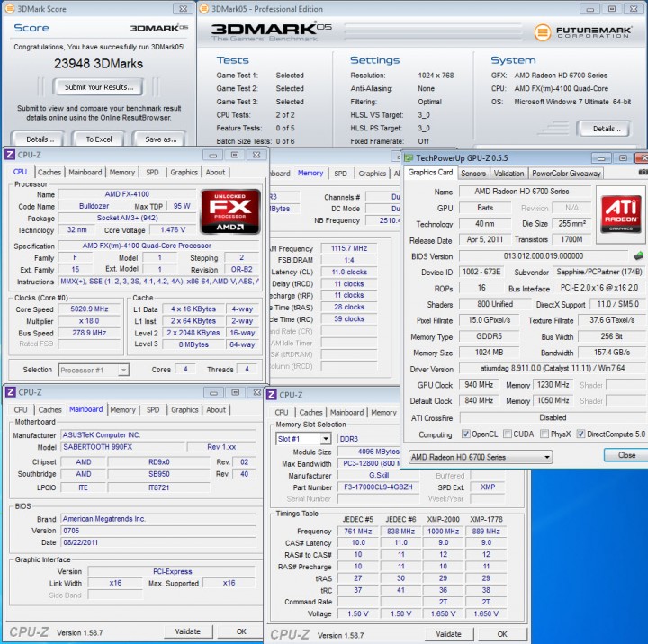
Task: Click the BIOS Version field in GPU-Z
Action: point(543,256)
